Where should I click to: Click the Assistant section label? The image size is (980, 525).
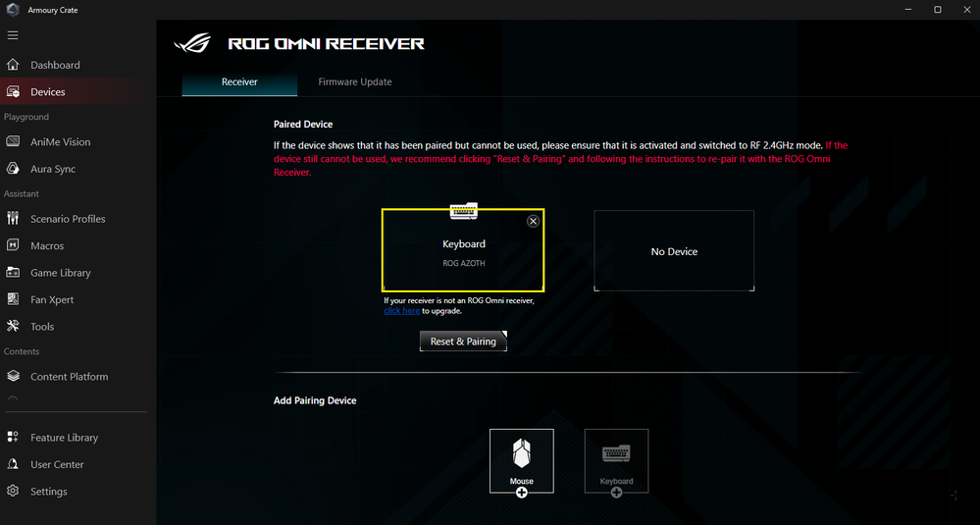[x=22, y=193]
